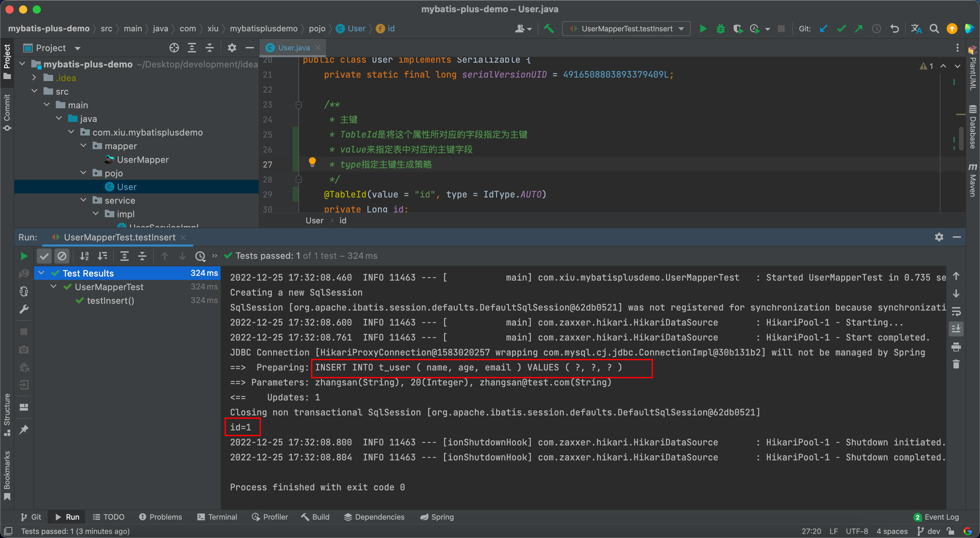
Task: Open the Dependencies tool window tab
Action: click(x=374, y=517)
